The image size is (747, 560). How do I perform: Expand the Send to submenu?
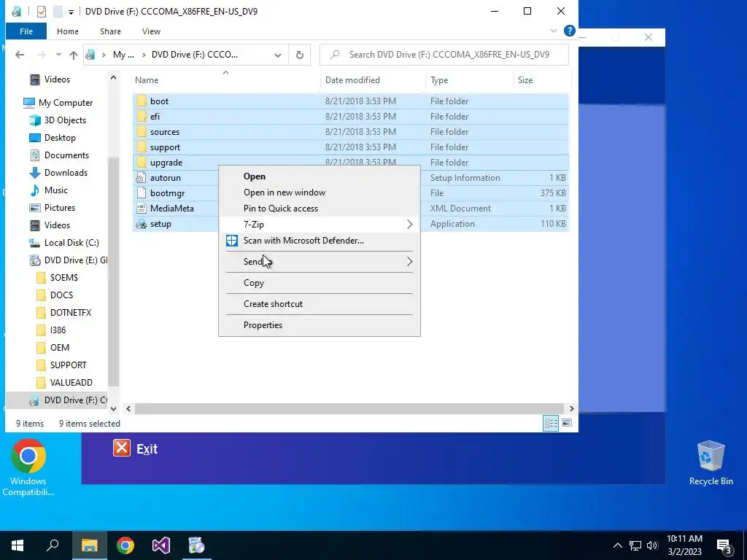320,262
